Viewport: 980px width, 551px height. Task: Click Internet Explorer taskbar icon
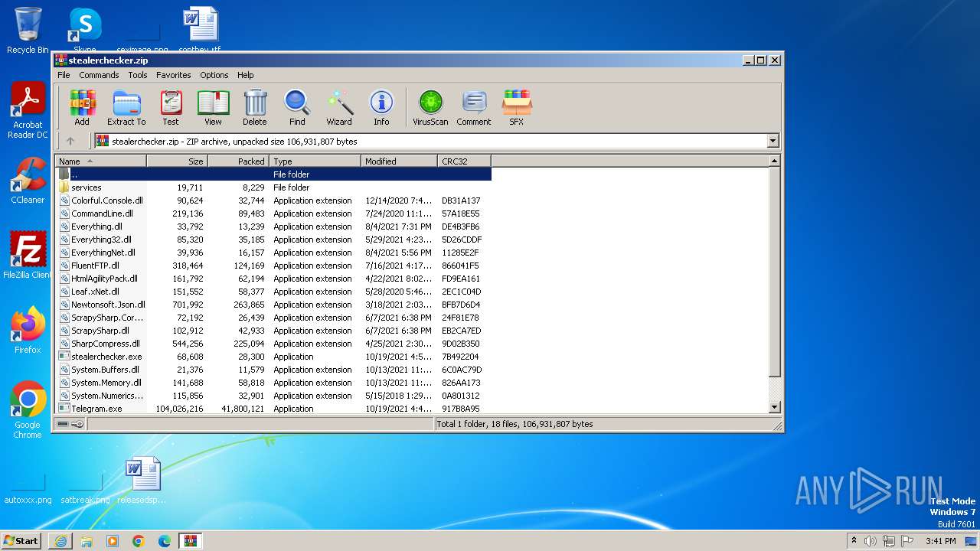pyautogui.click(x=60, y=541)
